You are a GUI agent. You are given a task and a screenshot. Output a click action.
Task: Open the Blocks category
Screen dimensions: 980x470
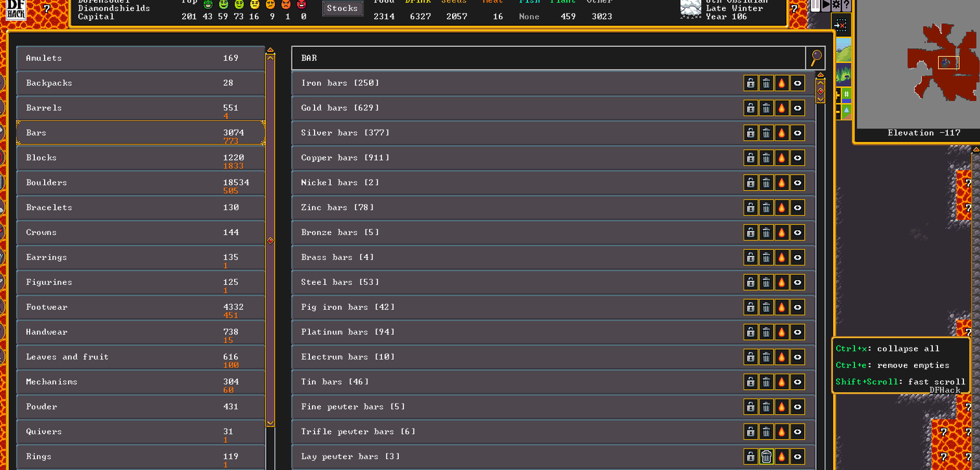(141, 158)
